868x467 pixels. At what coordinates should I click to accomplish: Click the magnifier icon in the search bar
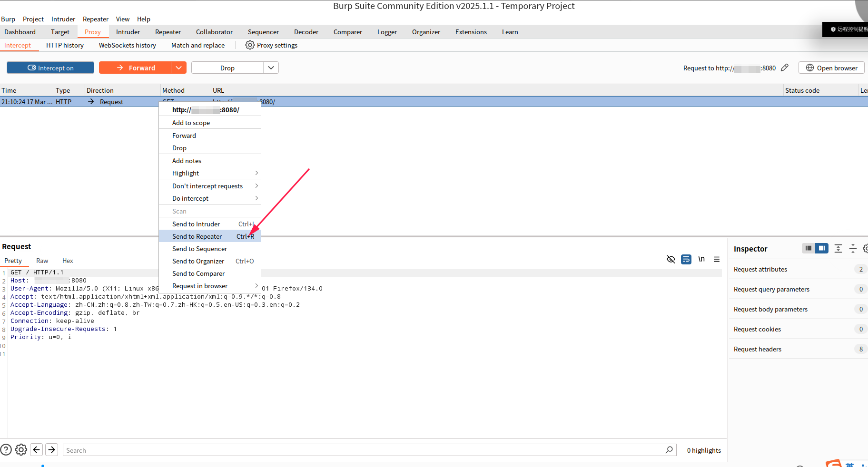[x=669, y=450]
